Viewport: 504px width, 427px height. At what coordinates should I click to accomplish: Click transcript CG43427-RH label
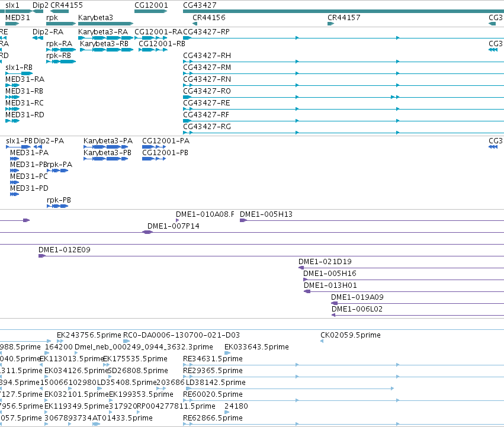(x=207, y=56)
